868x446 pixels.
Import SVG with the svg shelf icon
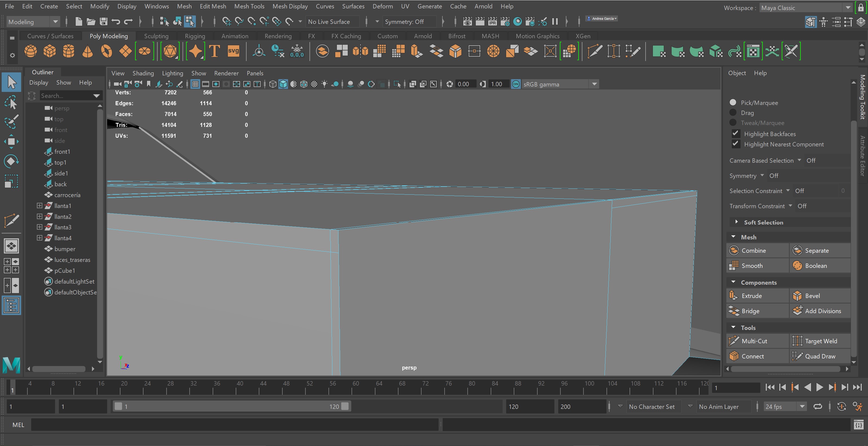click(x=233, y=51)
